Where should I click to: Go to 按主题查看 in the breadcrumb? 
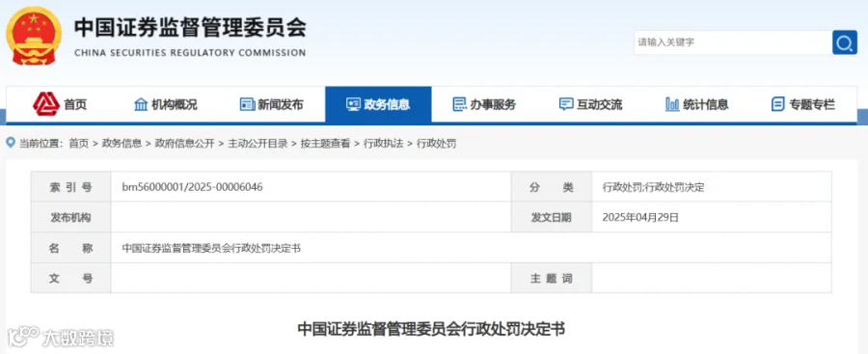click(x=326, y=144)
